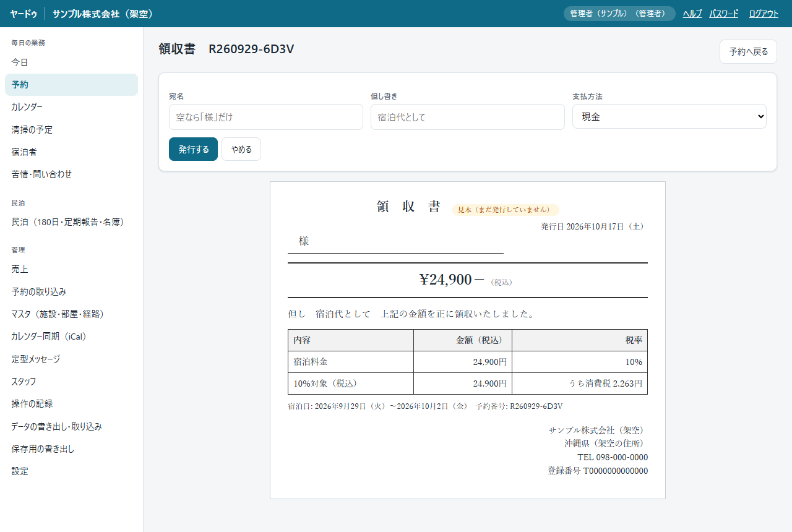Open the パスワード link
Image resolution: width=792 pixels, height=532 pixels.
(724, 14)
